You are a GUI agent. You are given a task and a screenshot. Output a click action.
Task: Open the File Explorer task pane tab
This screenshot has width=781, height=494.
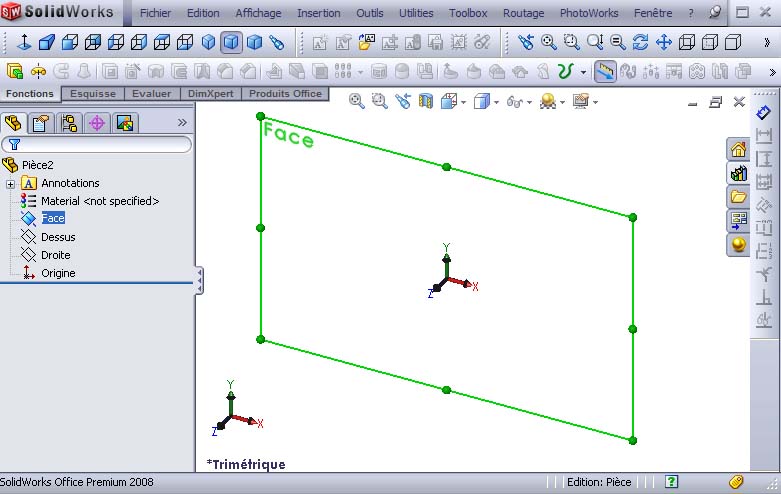pyautogui.click(x=738, y=197)
